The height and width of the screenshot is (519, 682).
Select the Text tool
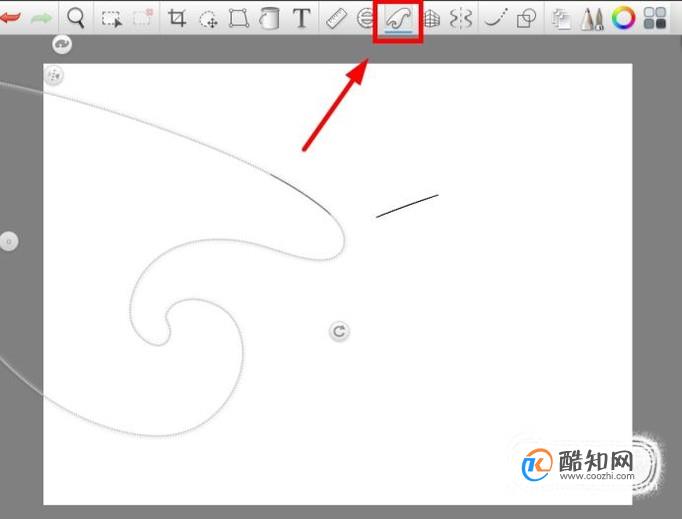tap(301, 18)
